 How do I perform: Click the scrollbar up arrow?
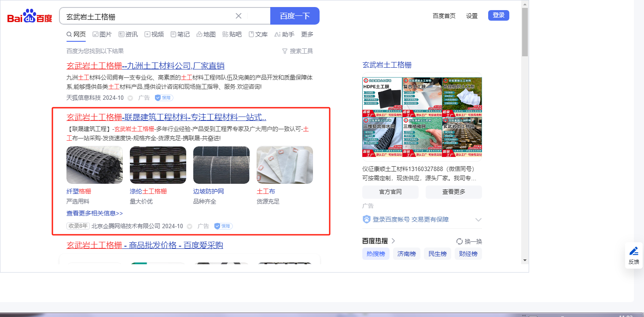click(525, 4)
